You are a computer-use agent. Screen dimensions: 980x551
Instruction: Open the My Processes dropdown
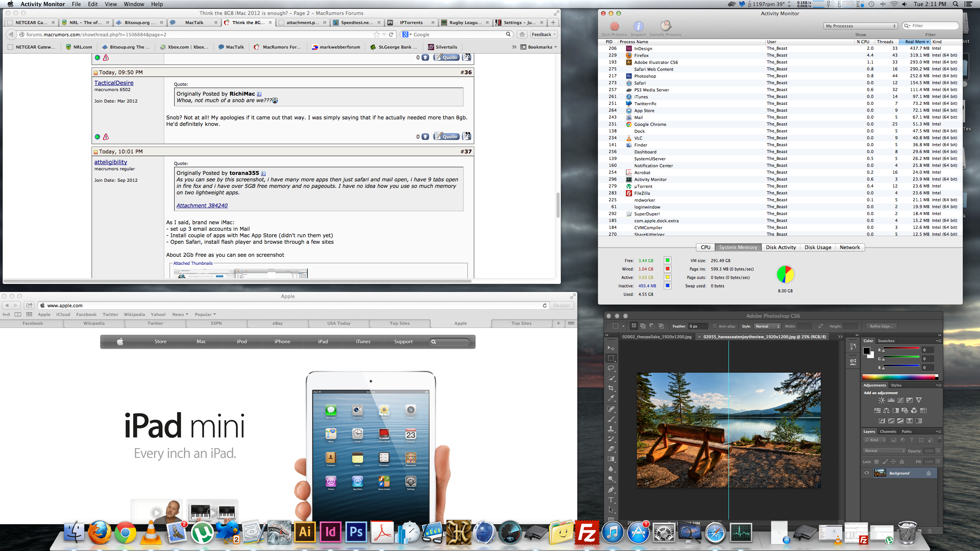(x=860, y=26)
